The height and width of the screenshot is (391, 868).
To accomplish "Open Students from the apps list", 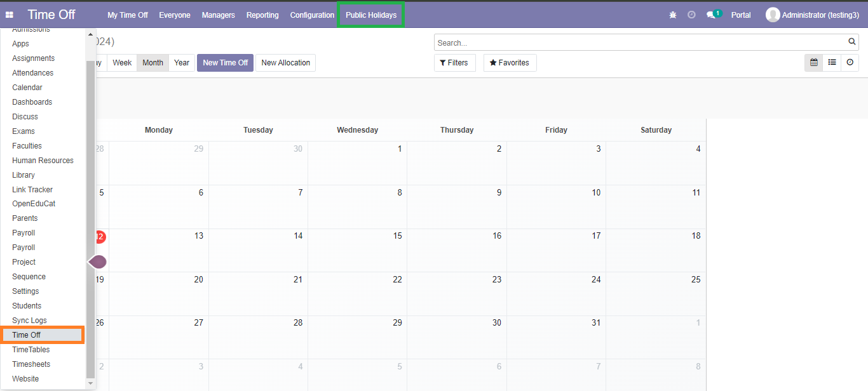I will [43, 306].
